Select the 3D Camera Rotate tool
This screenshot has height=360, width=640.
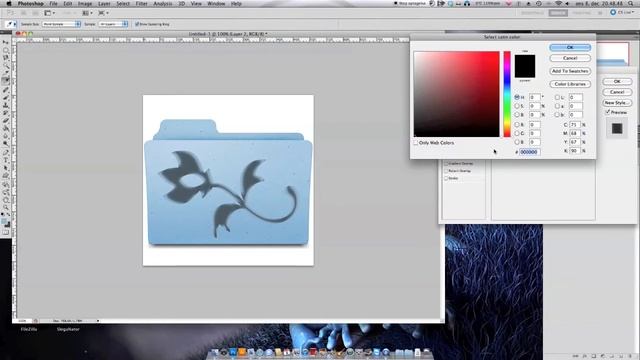pos(6,192)
